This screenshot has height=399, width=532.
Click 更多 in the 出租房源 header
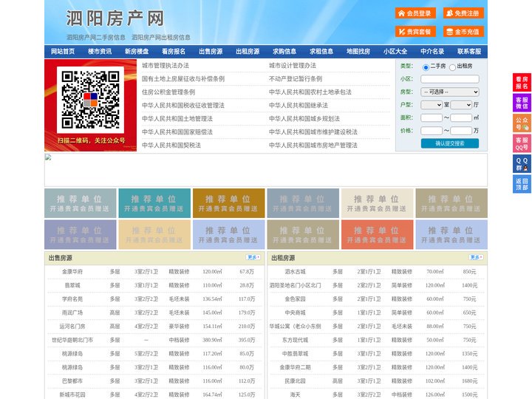[x=476, y=258]
